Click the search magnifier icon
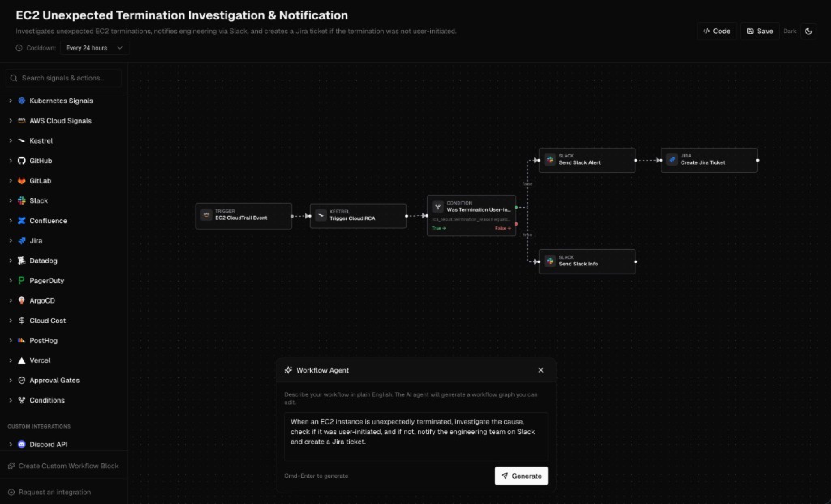Image resolution: width=831 pixels, height=504 pixels. coord(14,78)
